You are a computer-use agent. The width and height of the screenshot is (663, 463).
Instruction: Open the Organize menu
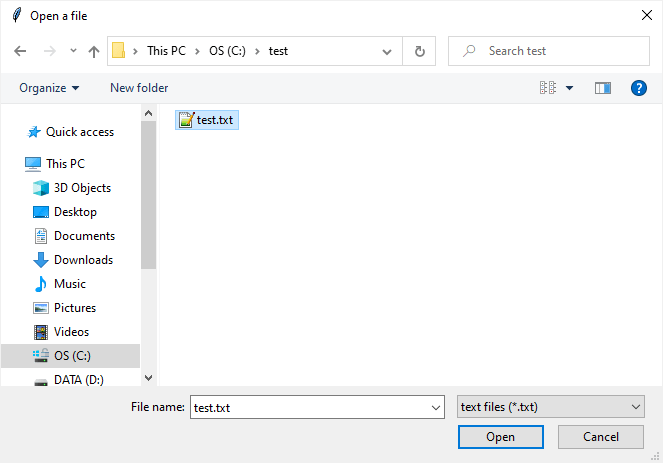coord(49,88)
